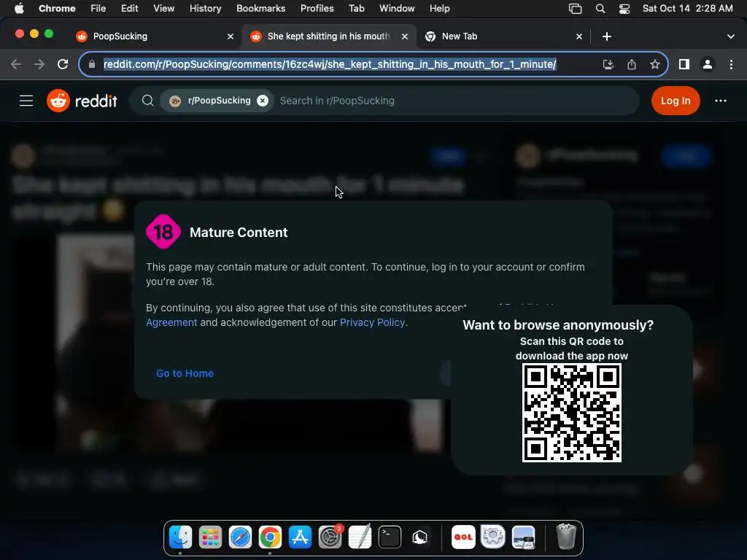This screenshot has width=747, height=560.
Task: Click the date and time in menu bar
Action: (x=687, y=8)
